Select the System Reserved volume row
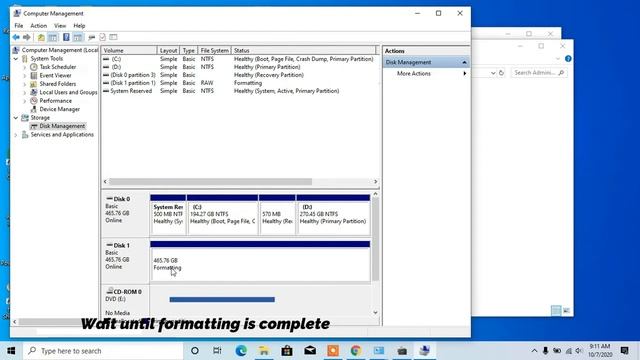The width and height of the screenshot is (640, 360). point(238,91)
